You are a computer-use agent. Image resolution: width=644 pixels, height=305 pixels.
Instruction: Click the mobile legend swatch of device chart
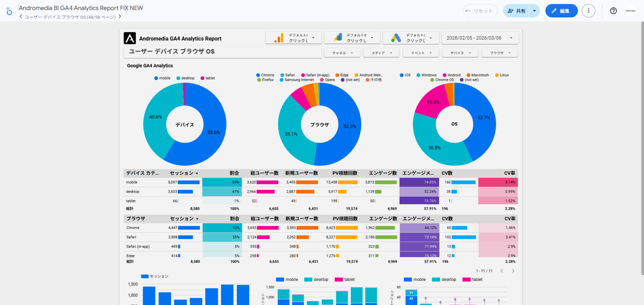(156, 78)
